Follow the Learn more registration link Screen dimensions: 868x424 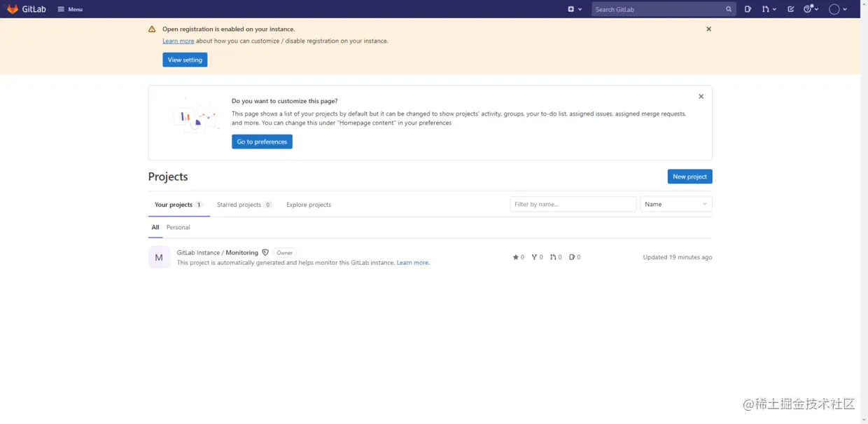(178, 41)
